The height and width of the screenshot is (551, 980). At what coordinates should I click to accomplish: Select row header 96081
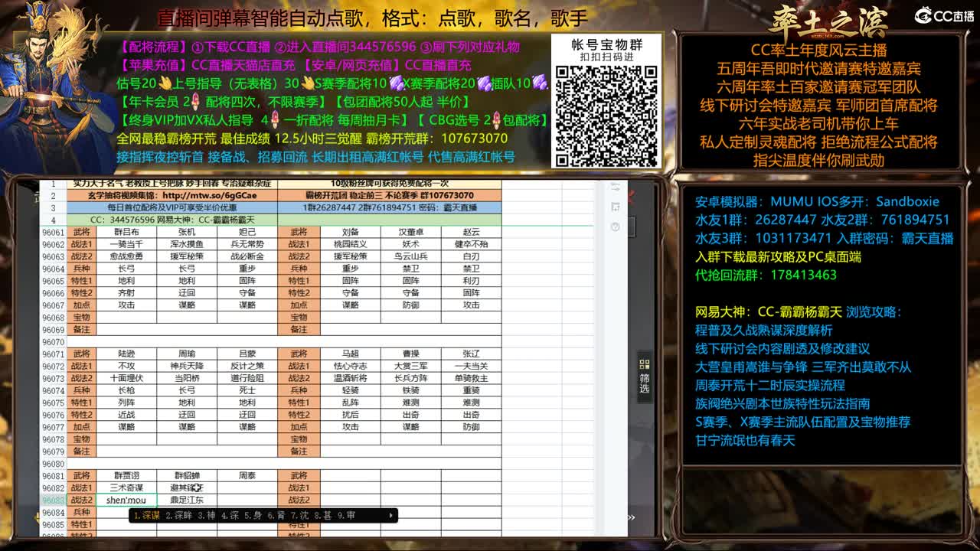pos(54,475)
